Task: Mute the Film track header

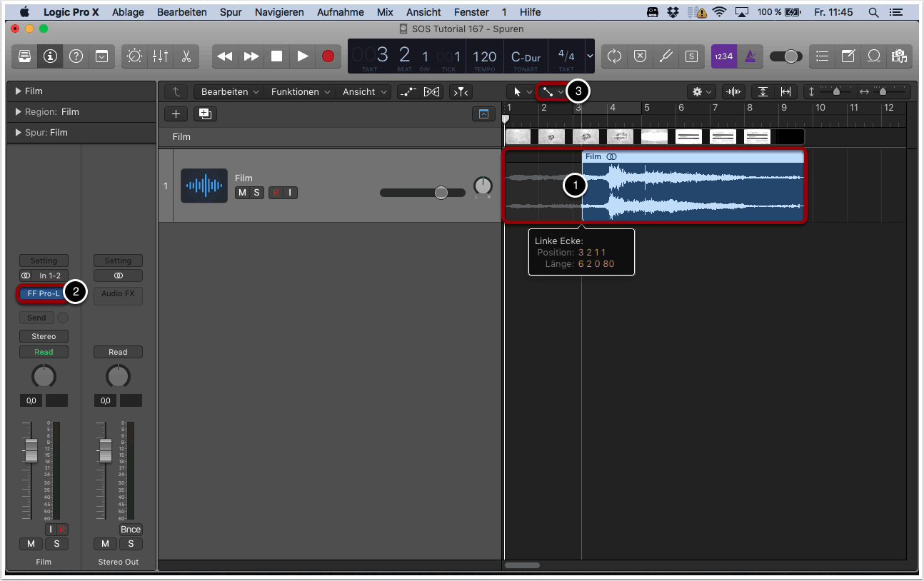Action: click(242, 193)
